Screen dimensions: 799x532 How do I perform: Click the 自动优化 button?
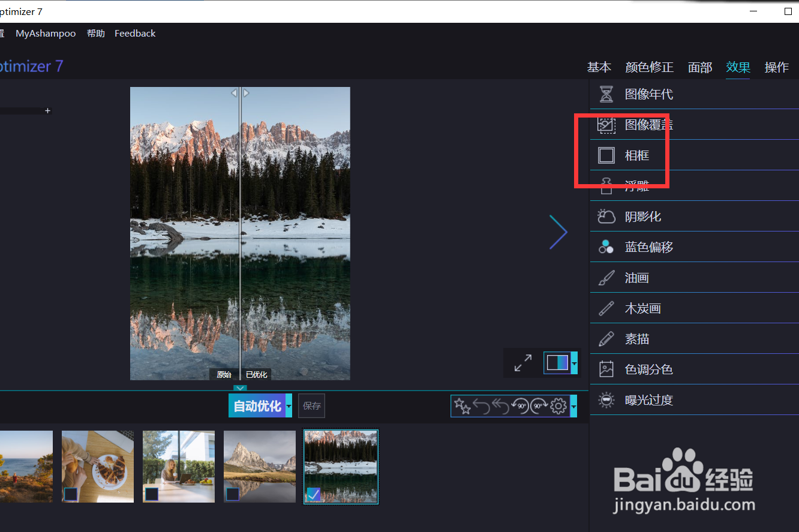(x=257, y=406)
